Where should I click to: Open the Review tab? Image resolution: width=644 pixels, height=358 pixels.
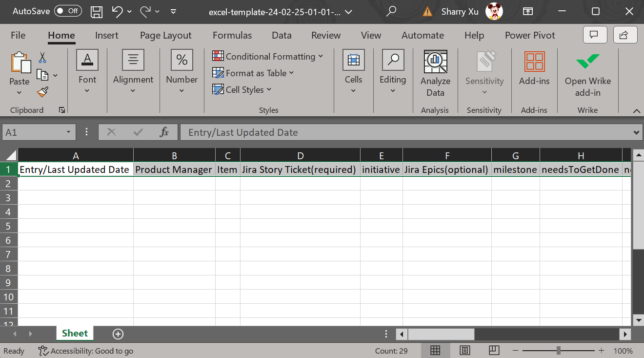(x=326, y=35)
